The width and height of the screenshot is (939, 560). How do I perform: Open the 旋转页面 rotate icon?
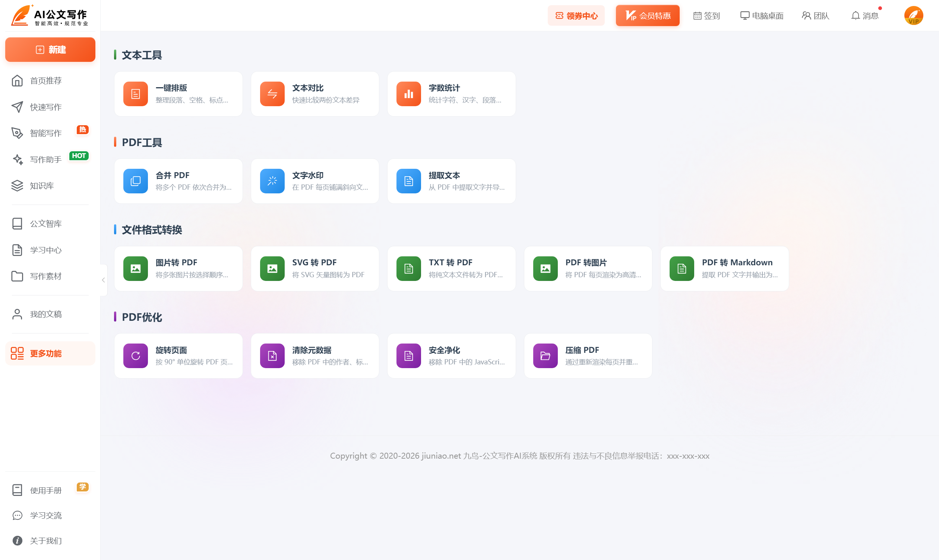point(136,356)
